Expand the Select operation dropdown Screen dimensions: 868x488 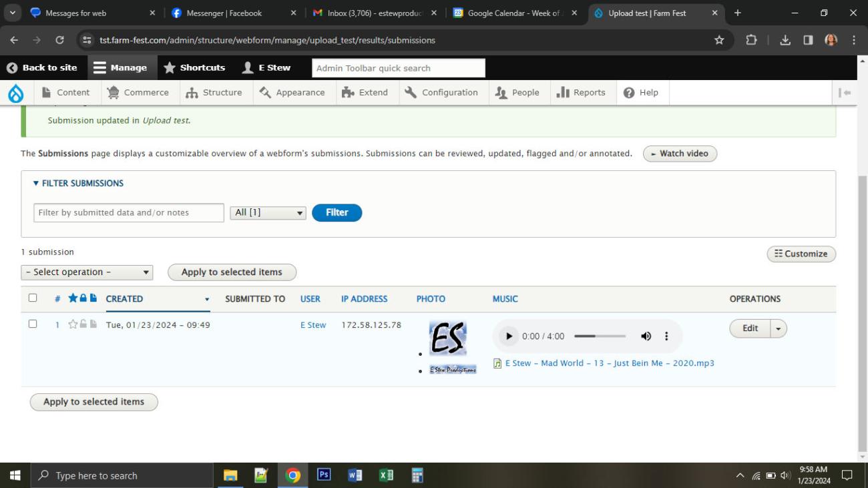(x=87, y=272)
